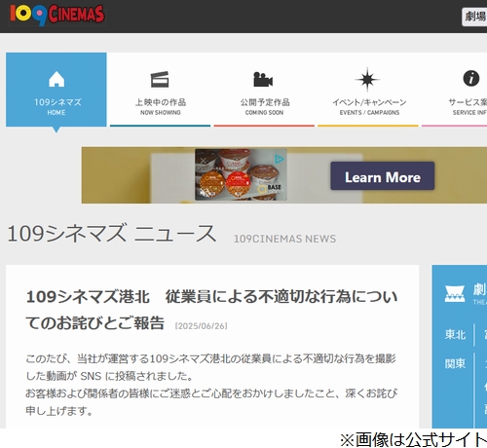Click the info circle Service icon
The height and width of the screenshot is (448, 487).
point(471,78)
